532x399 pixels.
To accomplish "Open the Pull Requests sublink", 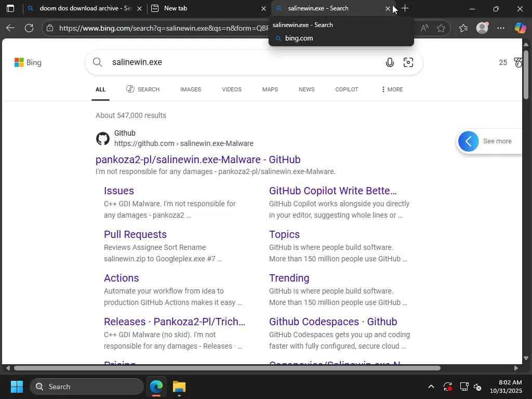I will tap(135, 234).
